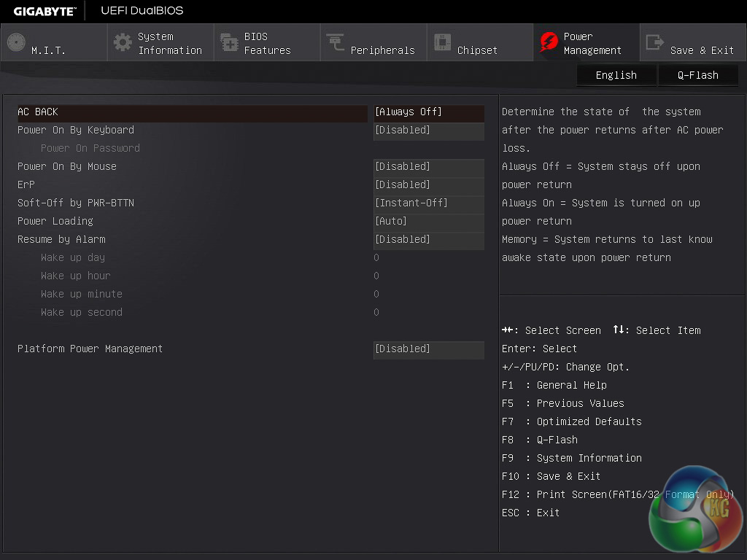Enable Resume by Alarm option
Image resolution: width=747 pixels, height=560 pixels.
pos(428,240)
